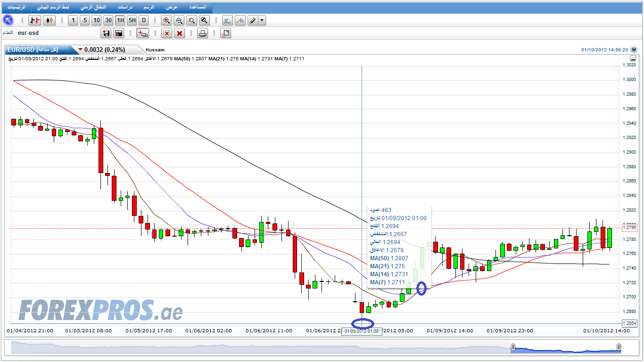Image resolution: width=644 pixels, height=362 pixels.
Task: Click the 01/09/2012 01:00 crosshair date box
Action: tap(362, 331)
